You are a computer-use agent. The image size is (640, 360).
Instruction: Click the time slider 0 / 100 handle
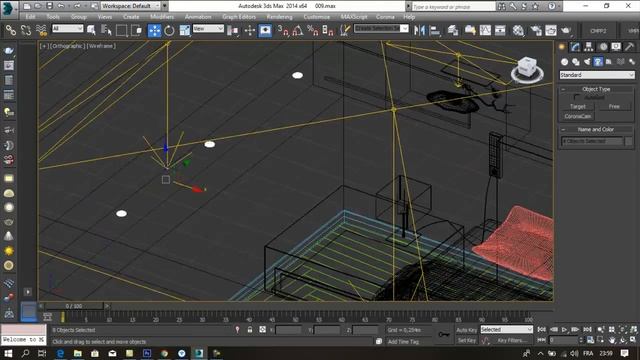(x=74, y=306)
